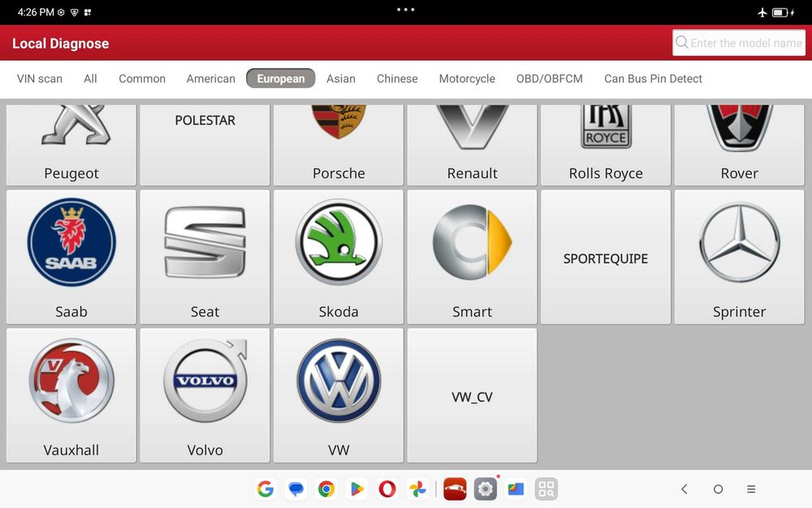The width and height of the screenshot is (812, 508).
Task: Launch Chrome from the dock
Action: 326,488
